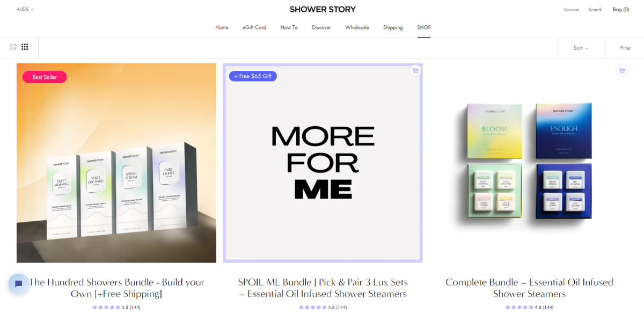Open the Discover menu
Image resolution: width=644 pixels, height=312 pixels.
[x=321, y=27]
